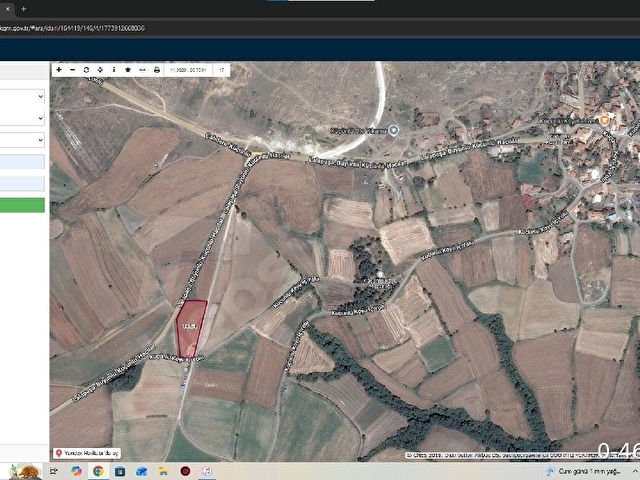
Task: Select the measure ruler tool
Action: (x=142, y=70)
